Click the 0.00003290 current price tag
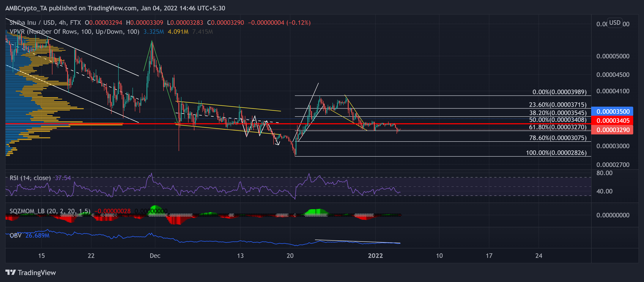Image resolution: width=644 pixels, height=282 pixels. click(613, 130)
